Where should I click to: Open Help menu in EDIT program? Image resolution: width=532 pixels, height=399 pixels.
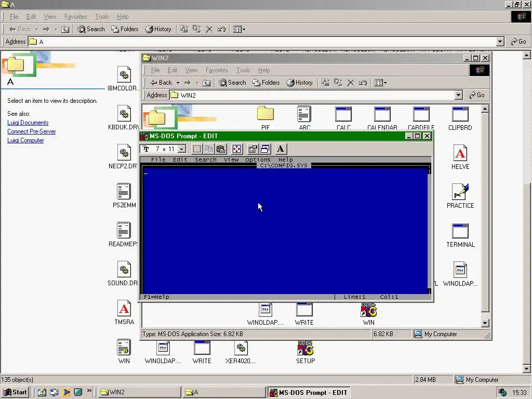pyautogui.click(x=285, y=159)
